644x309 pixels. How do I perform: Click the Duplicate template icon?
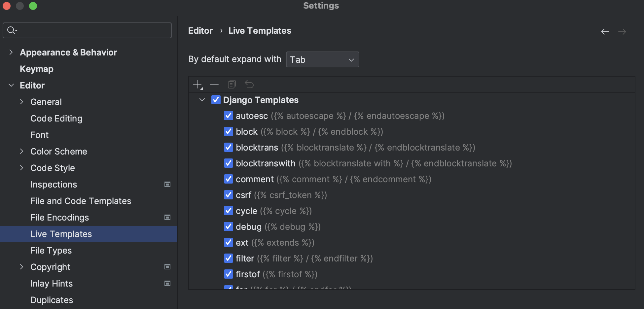click(x=232, y=85)
